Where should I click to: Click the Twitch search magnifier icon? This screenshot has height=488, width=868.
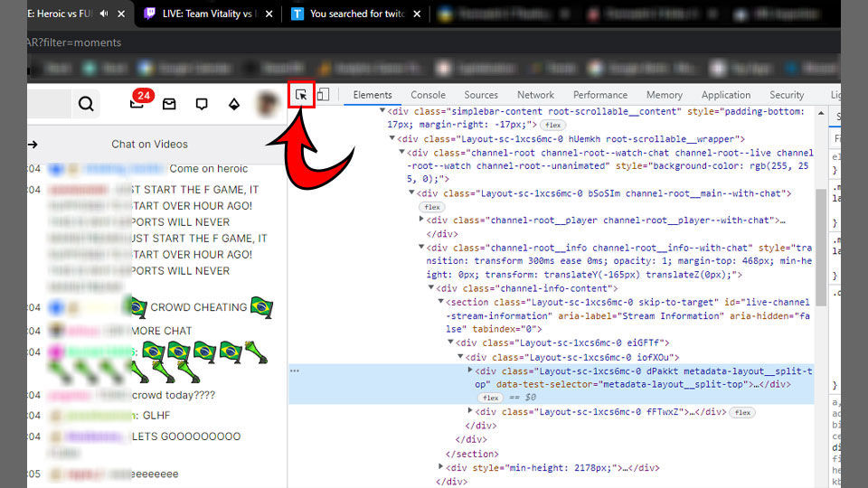[86, 103]
